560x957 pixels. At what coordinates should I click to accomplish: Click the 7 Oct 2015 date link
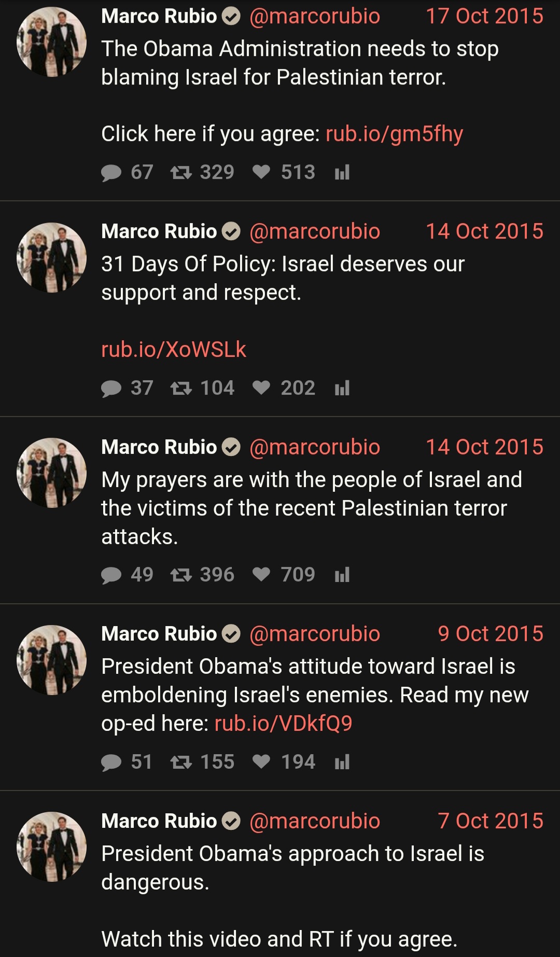491,821
